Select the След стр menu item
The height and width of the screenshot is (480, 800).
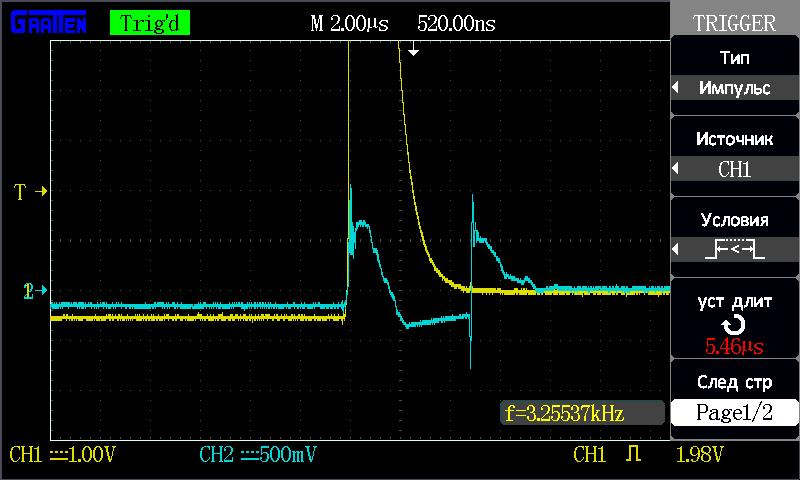(734, 383)
